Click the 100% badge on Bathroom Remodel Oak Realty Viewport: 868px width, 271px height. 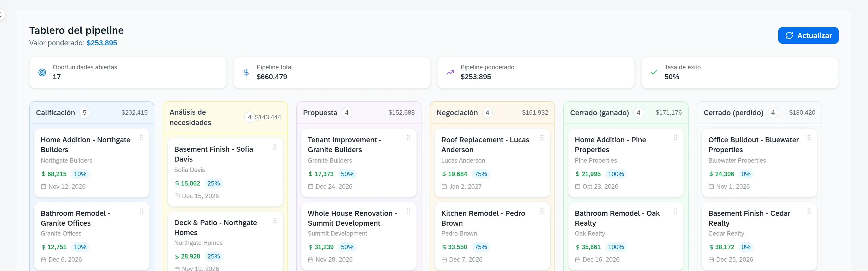click(616, 247)
